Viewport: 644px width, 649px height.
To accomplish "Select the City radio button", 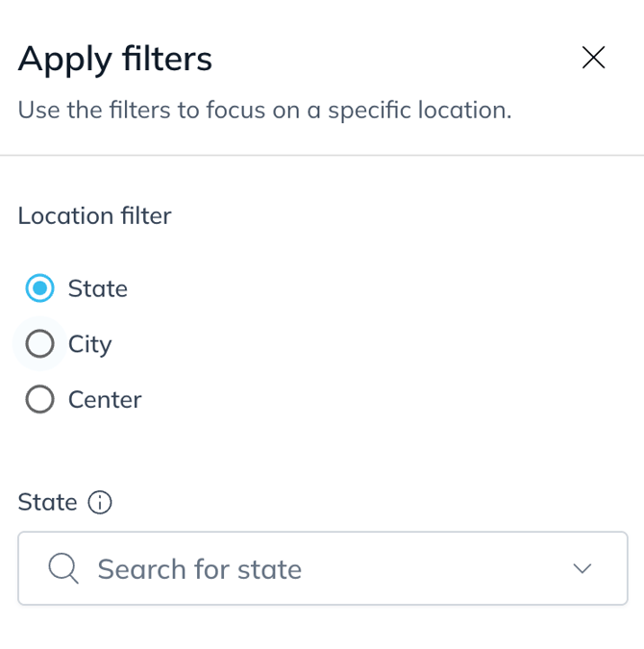I will (39, 343).
